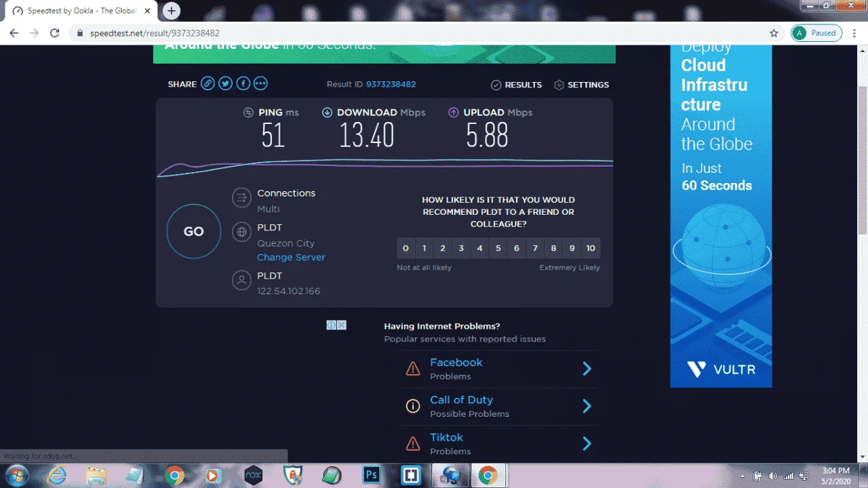Launch Nox player from the taskbar

[253, 475]
